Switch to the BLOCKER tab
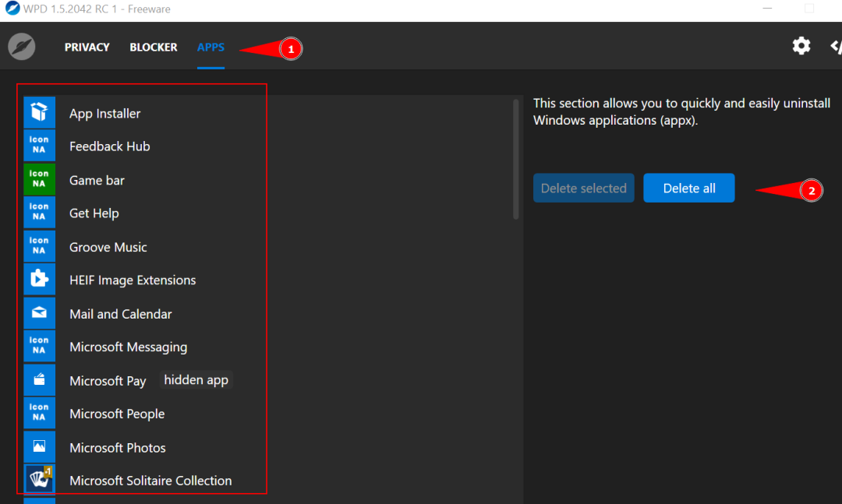 [x=154, y=48]
